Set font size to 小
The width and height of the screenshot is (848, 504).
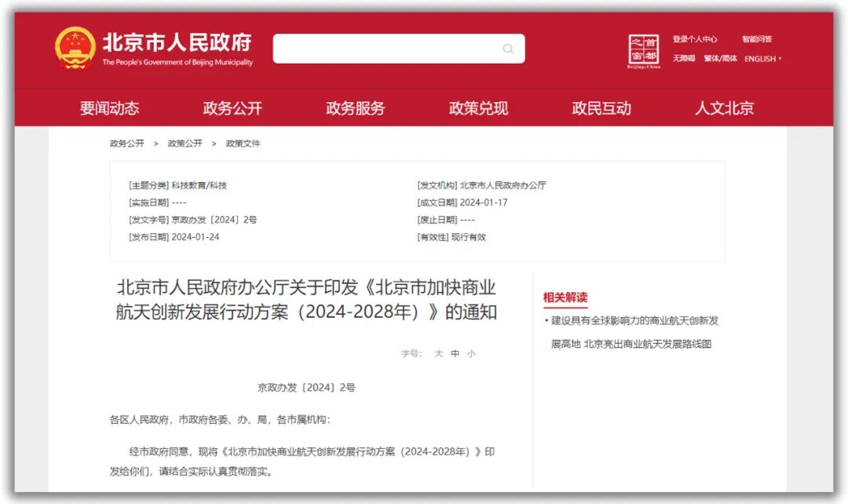coord(470,354)
